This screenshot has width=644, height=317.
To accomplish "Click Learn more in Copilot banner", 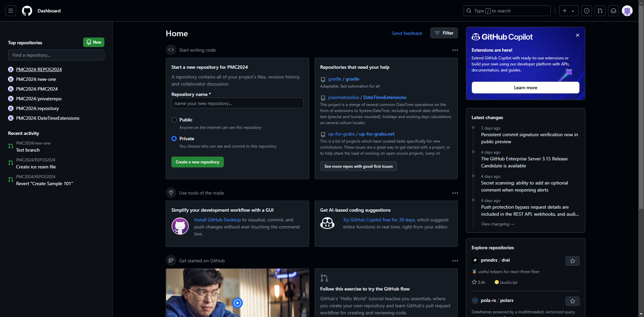I will pyautogui.click(x=526, y=88).
